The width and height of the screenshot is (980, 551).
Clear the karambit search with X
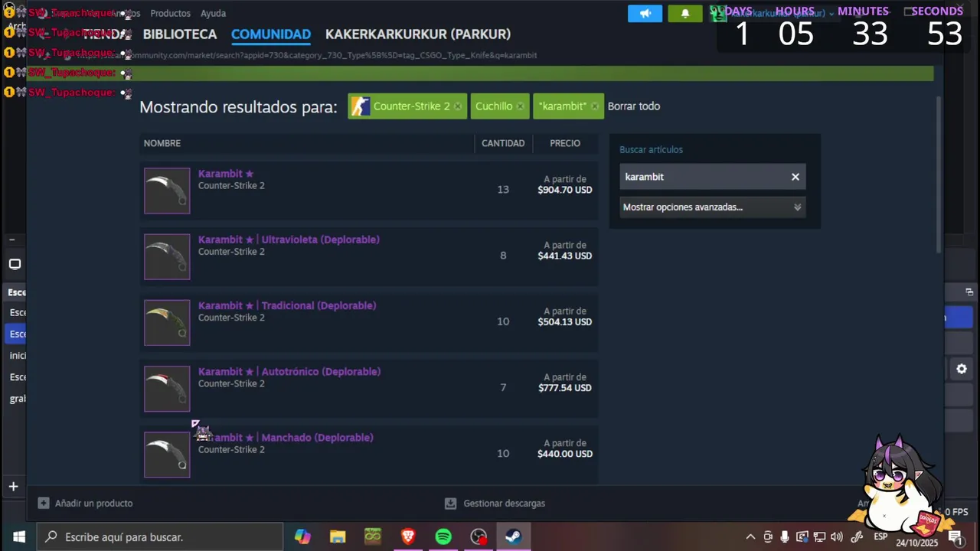click(795, 177)
